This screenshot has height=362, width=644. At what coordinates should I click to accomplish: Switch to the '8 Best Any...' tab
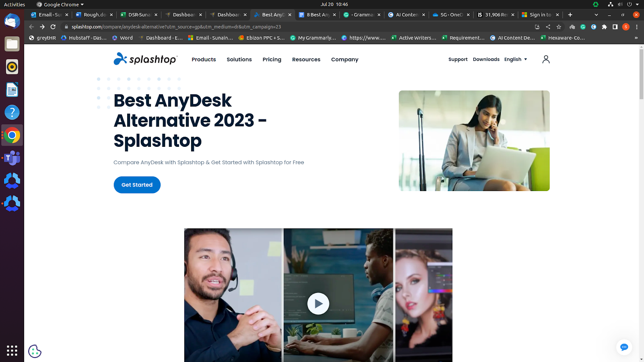(x=317, y=14)
